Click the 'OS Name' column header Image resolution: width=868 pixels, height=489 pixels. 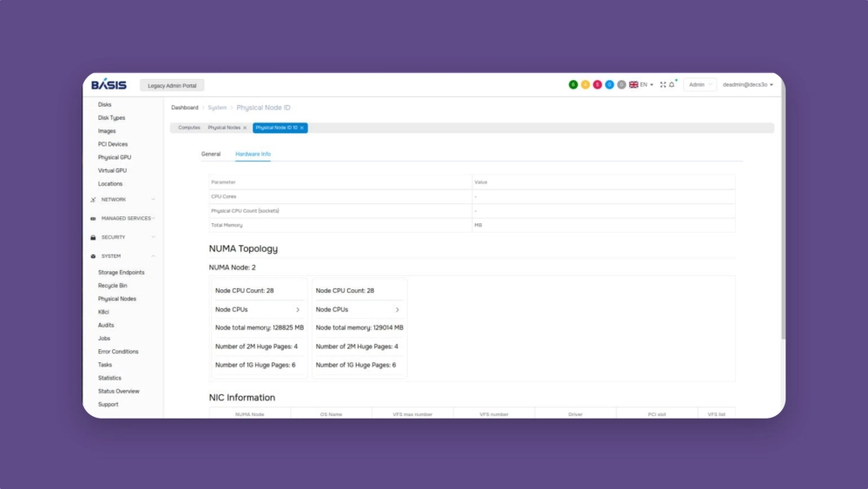click(331, 414)
